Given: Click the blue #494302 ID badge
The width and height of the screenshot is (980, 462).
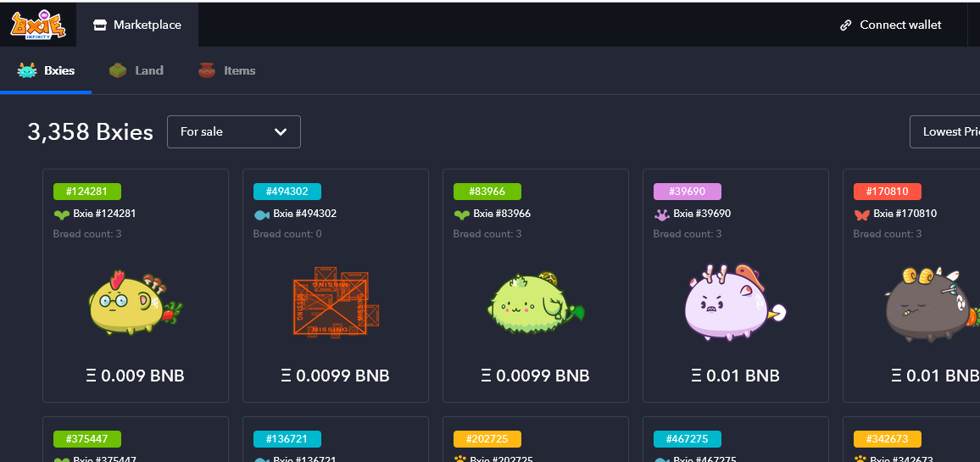Looking at the screenshot, I should pyautogui.click(x=287, y=192).
